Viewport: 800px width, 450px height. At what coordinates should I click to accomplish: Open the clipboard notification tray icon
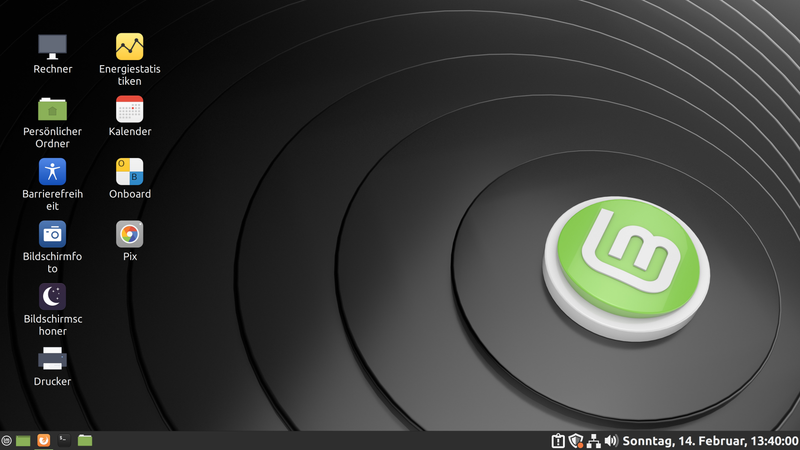(558, 441)
